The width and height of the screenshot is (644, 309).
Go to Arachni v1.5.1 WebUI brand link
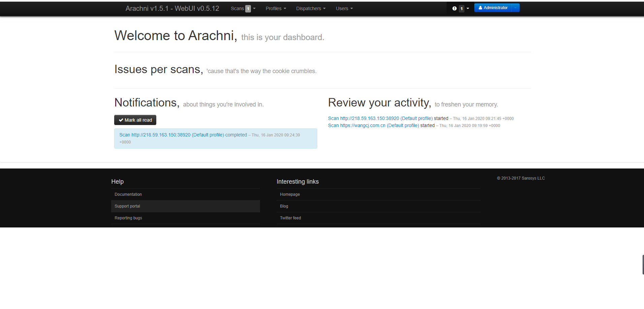click(x=172, y=8)
